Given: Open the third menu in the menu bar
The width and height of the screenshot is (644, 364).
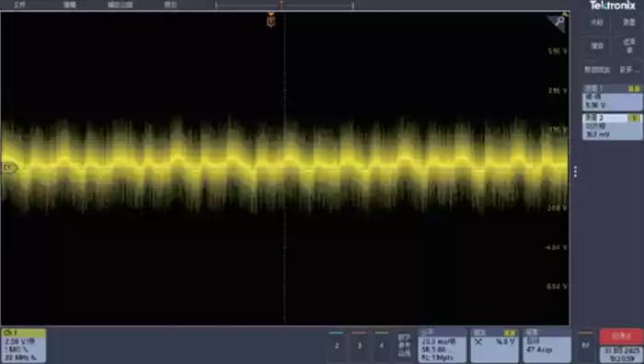Looking at the screenshot, I should coord(120,5).
